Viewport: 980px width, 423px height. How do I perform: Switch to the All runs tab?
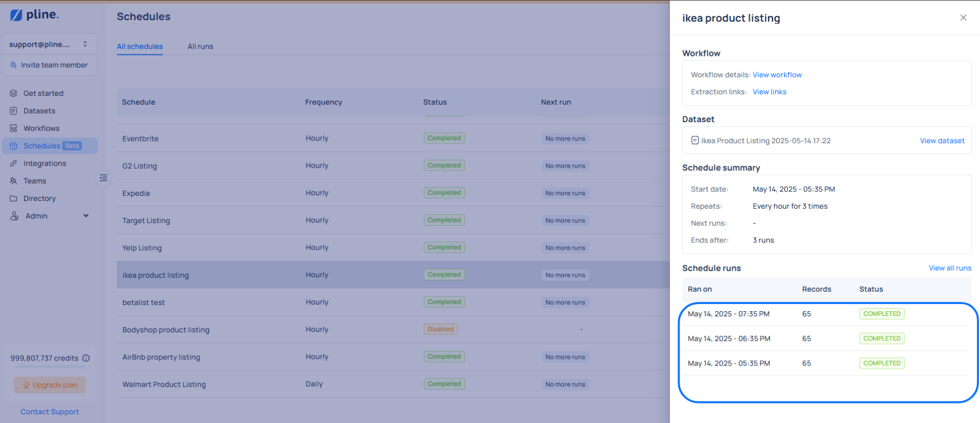click(x=200, y=47)
